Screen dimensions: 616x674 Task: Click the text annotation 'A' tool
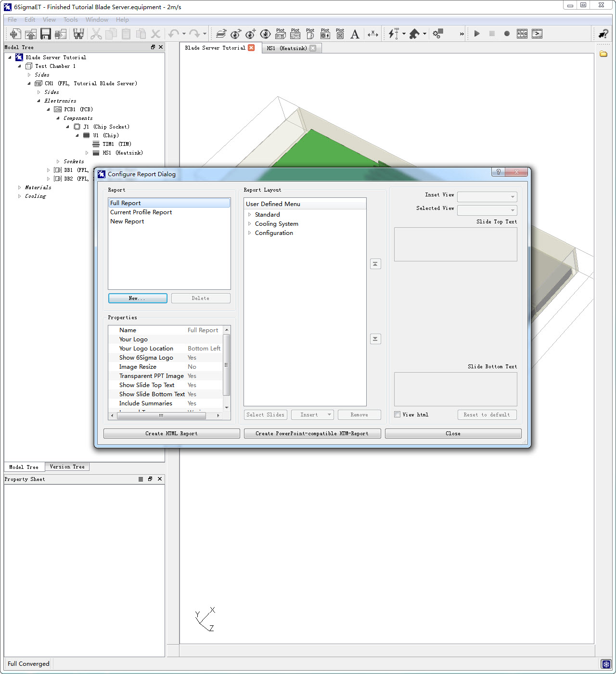[355, 34]
